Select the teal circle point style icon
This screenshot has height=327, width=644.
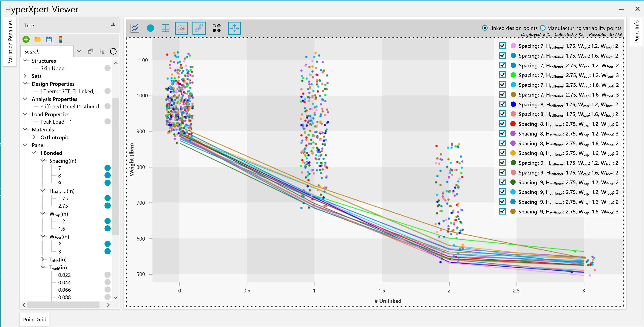(150, 28)
